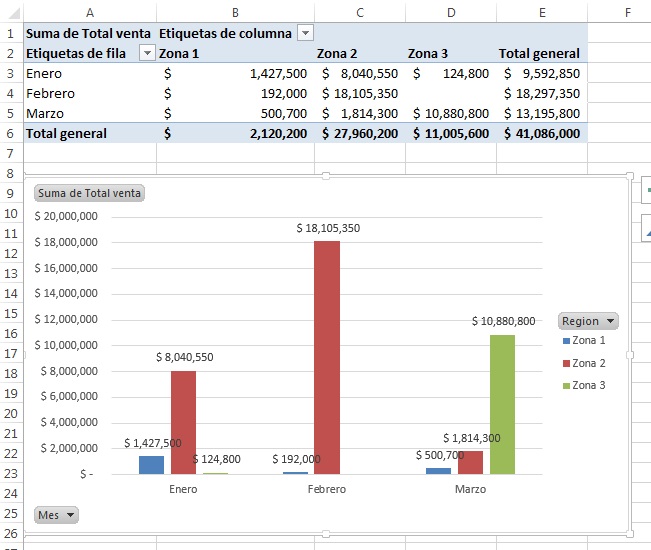The width and height of the screenshot is (651, 550).
Task: Click the top-right chart resize handle
Action: tap(629, 176)
